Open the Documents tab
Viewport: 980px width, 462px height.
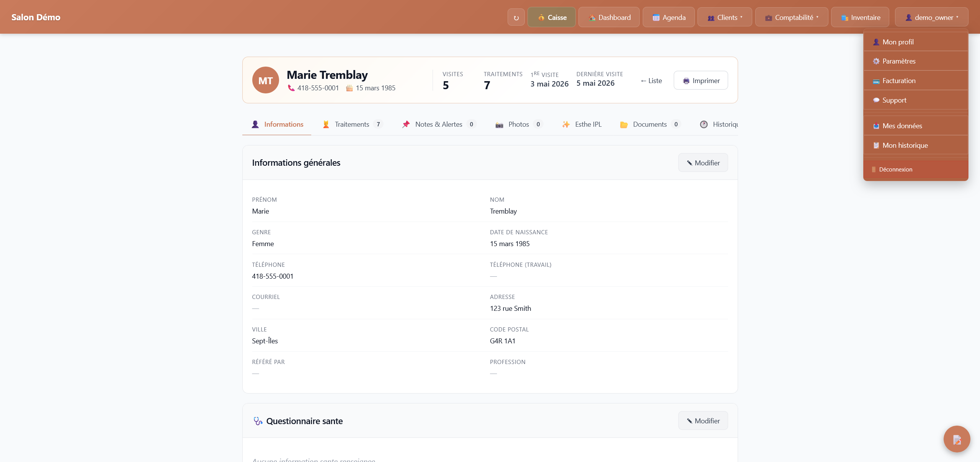click(650, 124)
